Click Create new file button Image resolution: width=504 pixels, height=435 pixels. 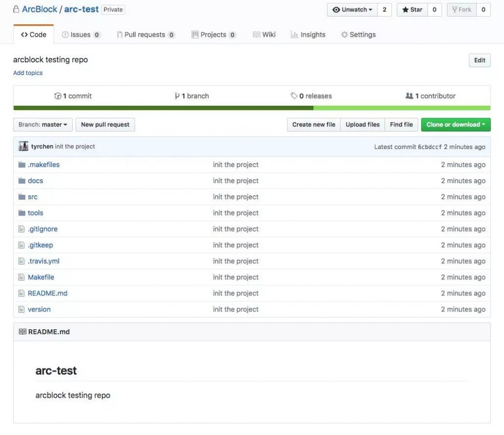pos(313,124)
